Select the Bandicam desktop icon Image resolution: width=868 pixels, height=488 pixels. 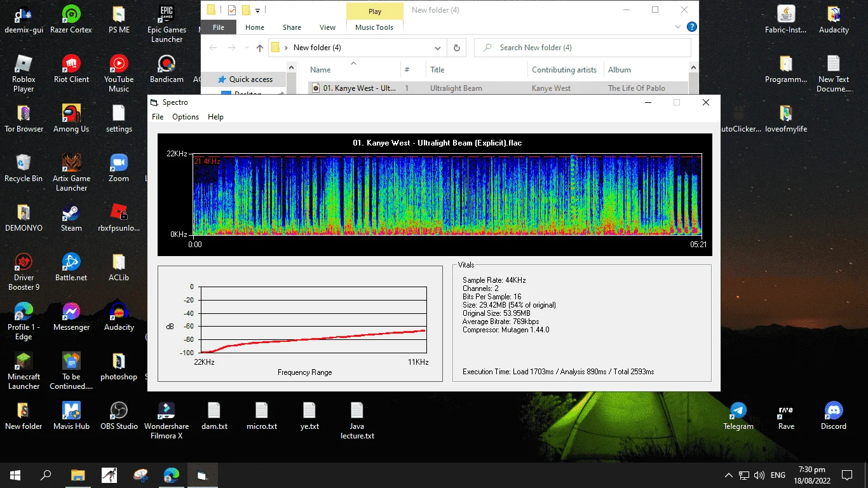tap(166, 69)
